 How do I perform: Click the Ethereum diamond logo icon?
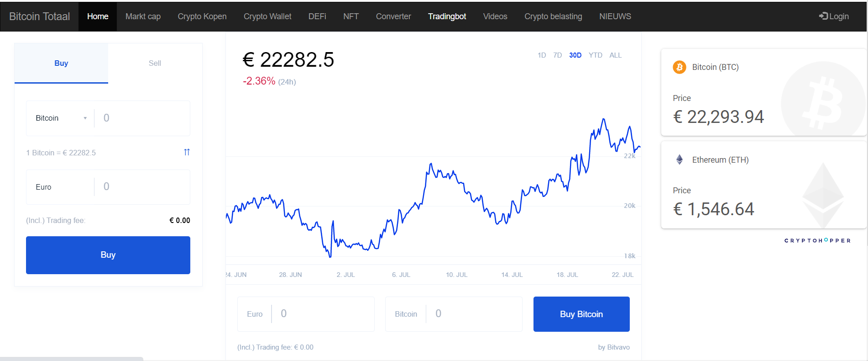click(x=679, y=159)
